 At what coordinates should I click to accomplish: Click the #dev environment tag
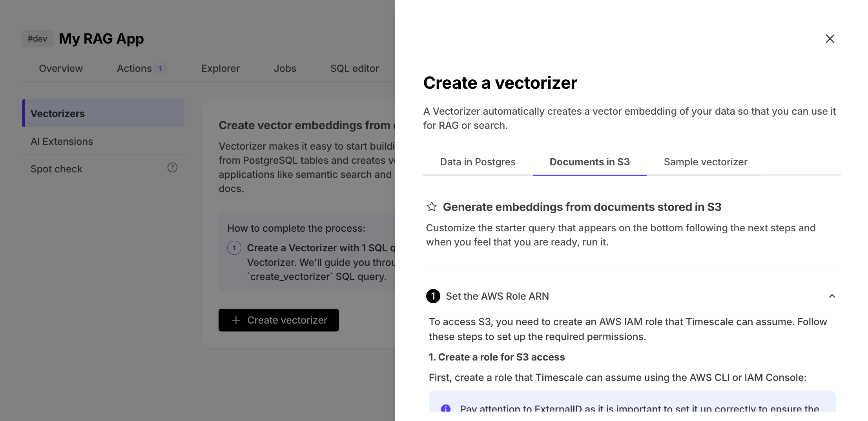pyautogui.click(x=37, y=38)
